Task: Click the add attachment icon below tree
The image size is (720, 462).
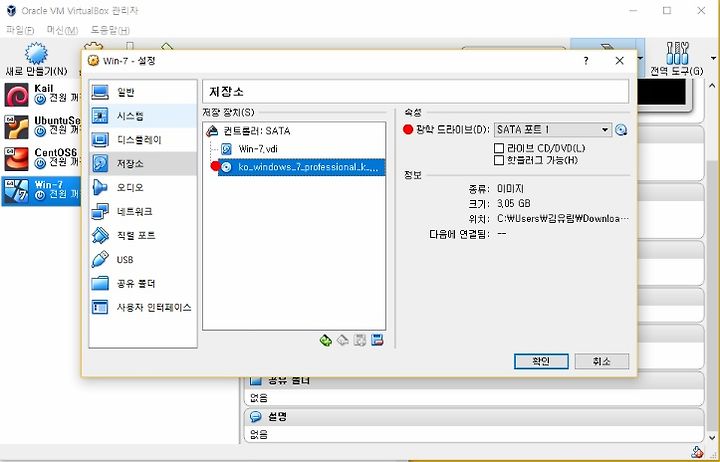Action: pyautogui.click(x=360, y=341)
